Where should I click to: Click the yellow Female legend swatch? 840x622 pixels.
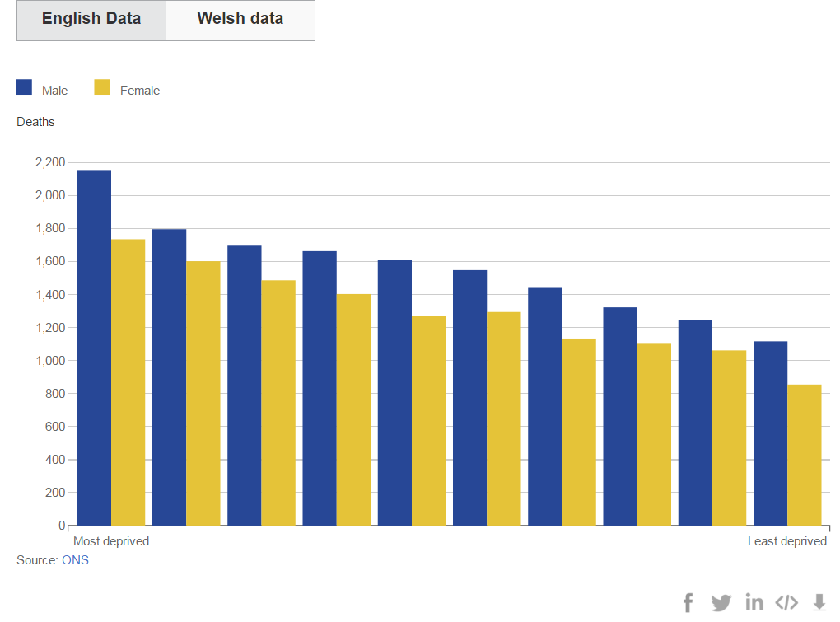tap(102, 87)
